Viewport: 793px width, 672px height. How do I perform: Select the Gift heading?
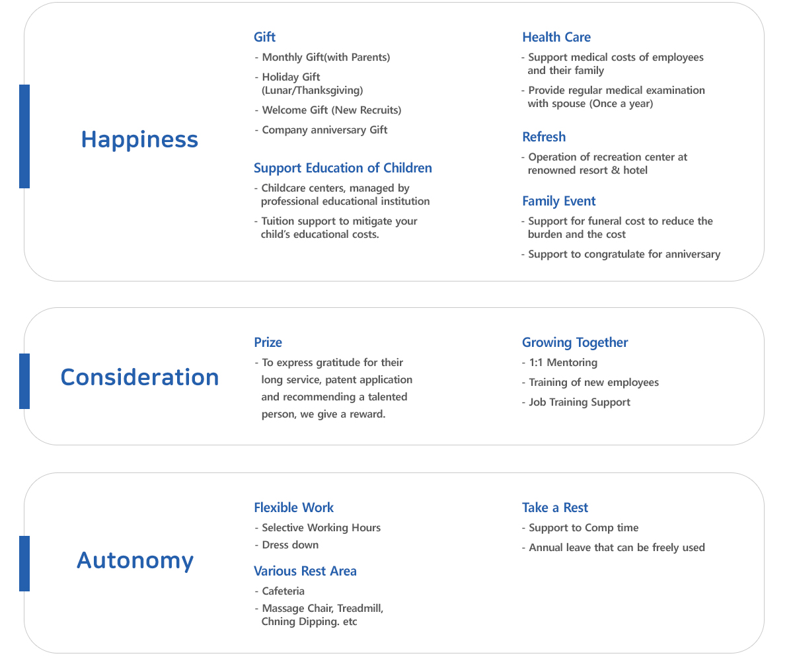(264, 37)
